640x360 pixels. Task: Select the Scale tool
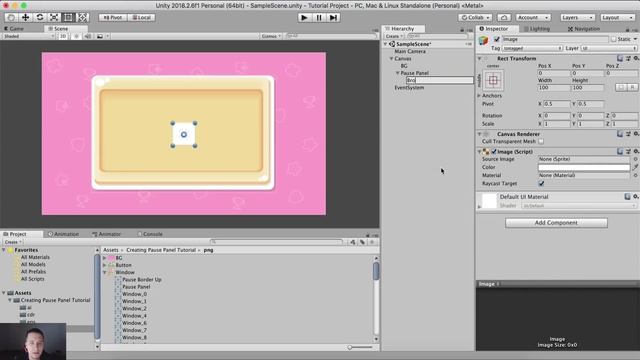[54, 18]
